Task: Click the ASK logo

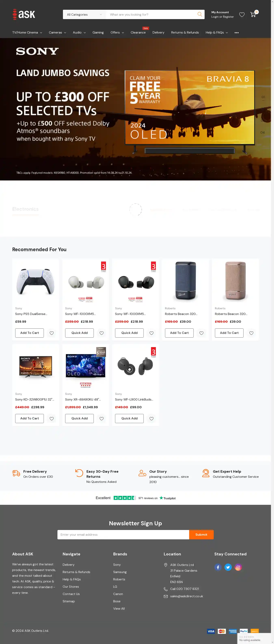Action: (x=24, y=14)
